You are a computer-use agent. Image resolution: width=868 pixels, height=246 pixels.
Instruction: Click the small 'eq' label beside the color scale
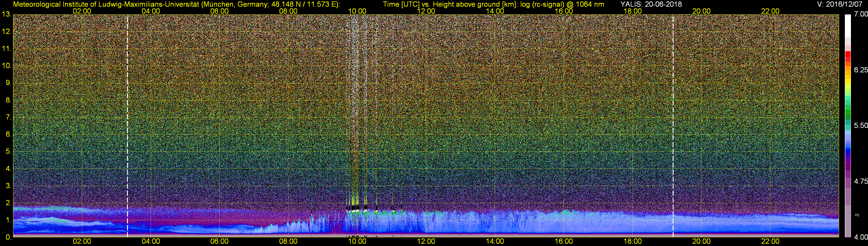857,215
